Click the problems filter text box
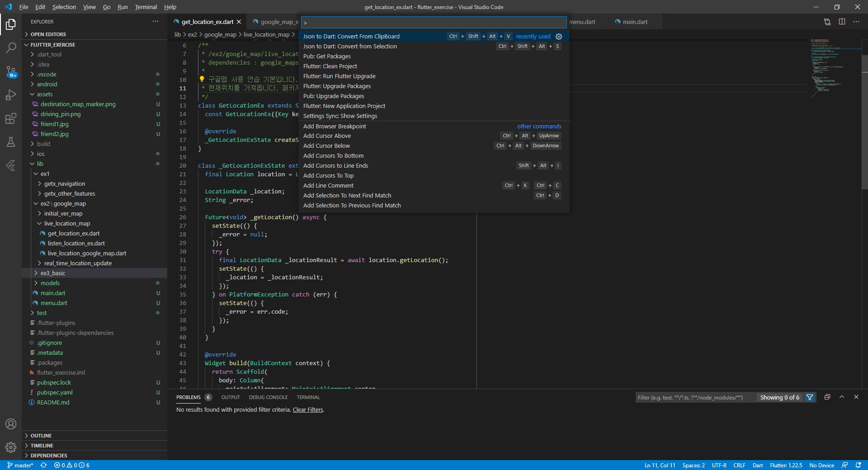This screenshot has width=868, height=470. (x=696, y=398)
